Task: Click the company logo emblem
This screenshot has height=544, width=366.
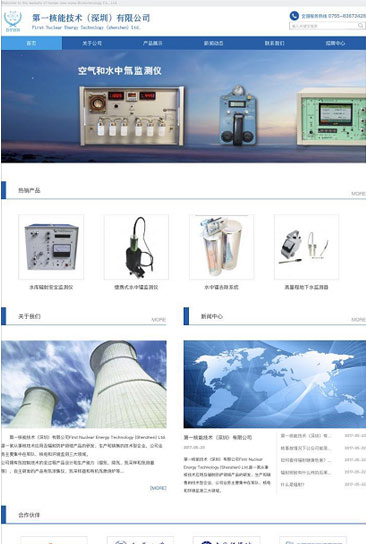Action: tap(13, 21)
